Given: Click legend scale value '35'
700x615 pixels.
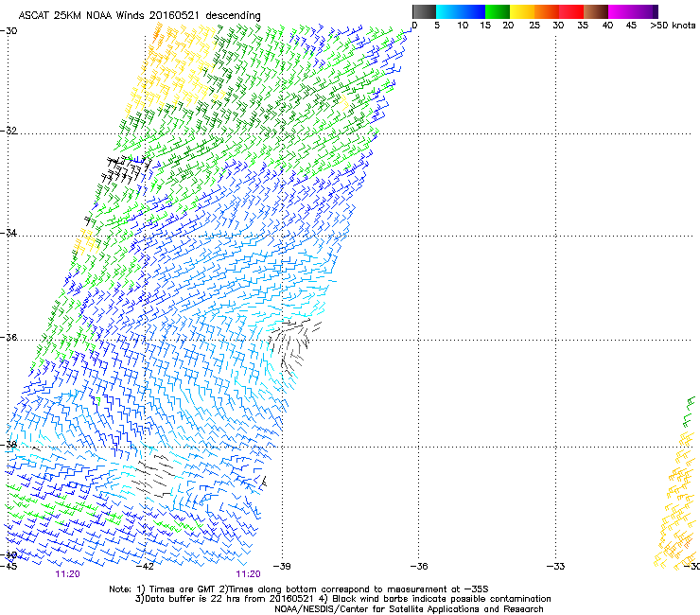Looking at the screenshot, I should click(x=583, y=26).
